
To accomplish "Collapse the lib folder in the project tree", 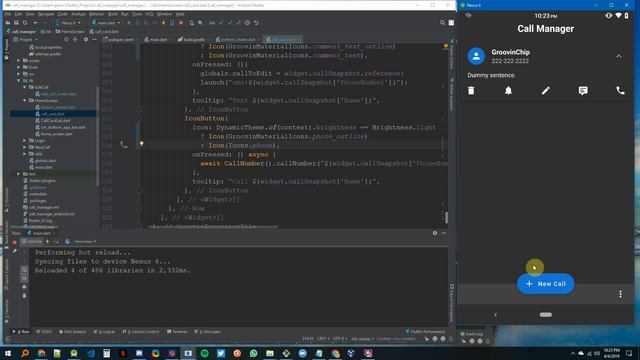I will click(19, 81).
